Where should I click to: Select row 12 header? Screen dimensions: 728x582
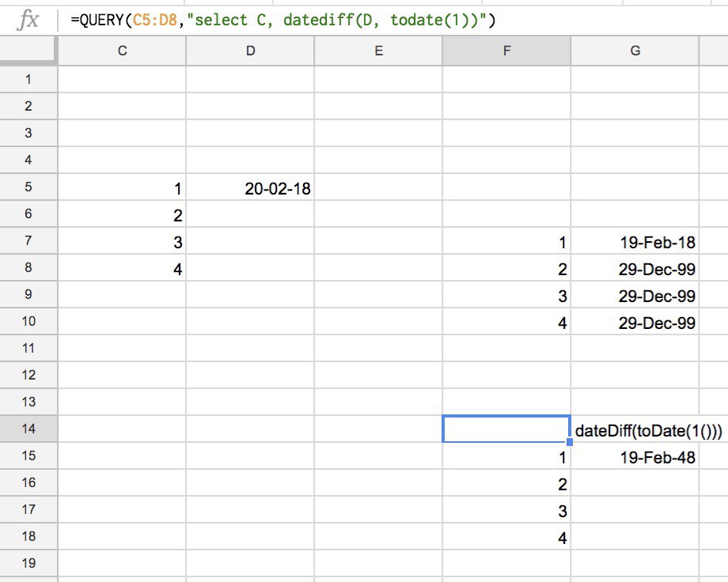(x=28, y=375)
